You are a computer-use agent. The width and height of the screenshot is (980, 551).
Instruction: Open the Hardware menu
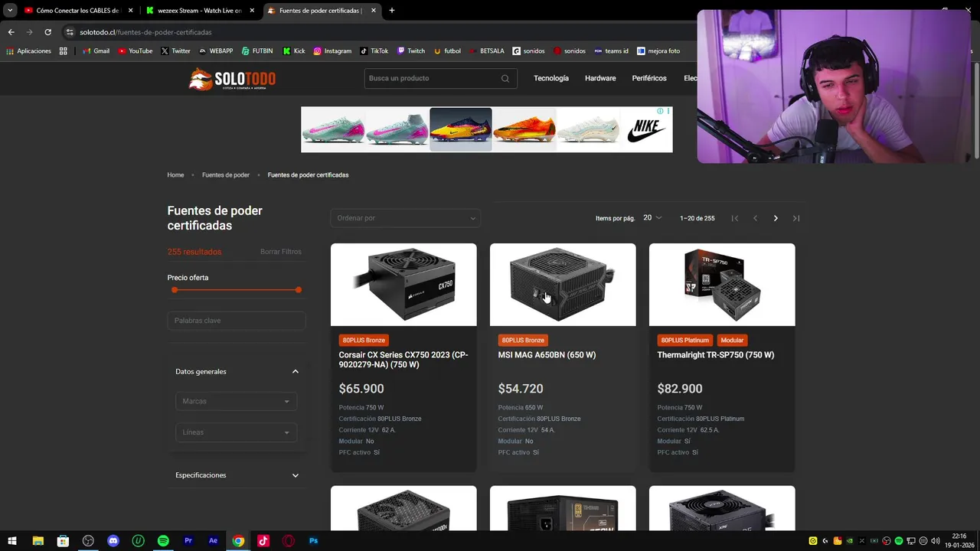600,78
